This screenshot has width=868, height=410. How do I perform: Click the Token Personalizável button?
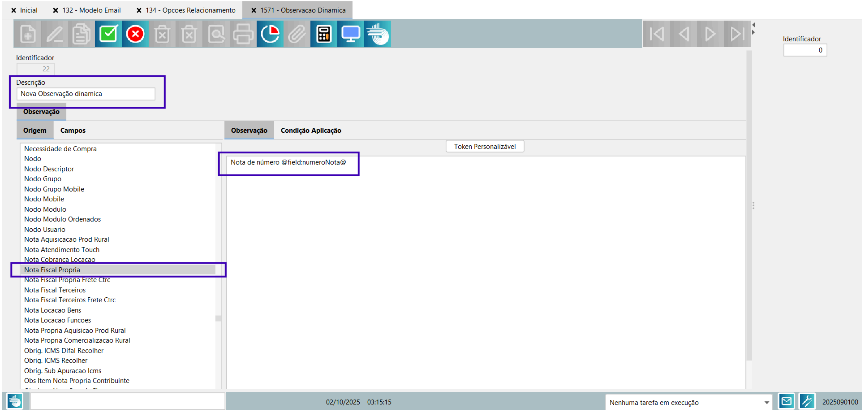point(485,146)
